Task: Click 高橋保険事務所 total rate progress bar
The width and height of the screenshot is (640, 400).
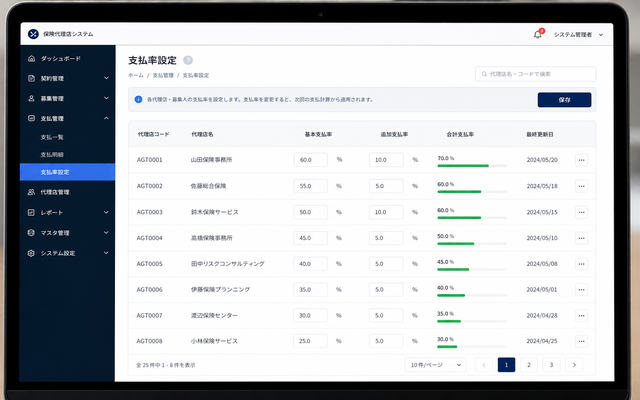Action: tap(472, 244)
